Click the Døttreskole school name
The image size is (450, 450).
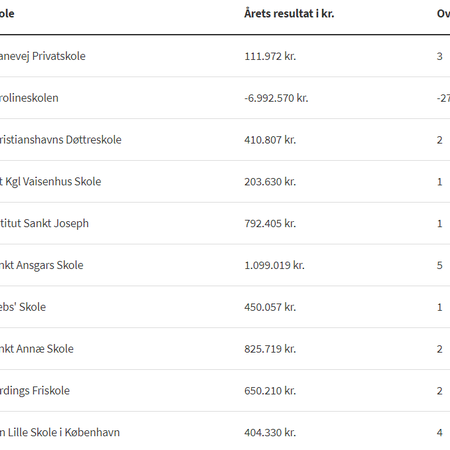click(x=60, y=140)
